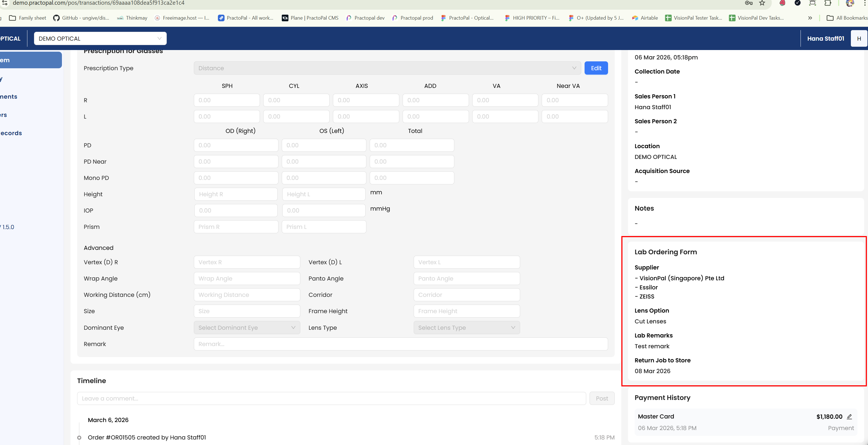This screenshot has height=445, width=868.
Task: Open the Plane PractoPal CMS bookmark
Action: point(310,18)
